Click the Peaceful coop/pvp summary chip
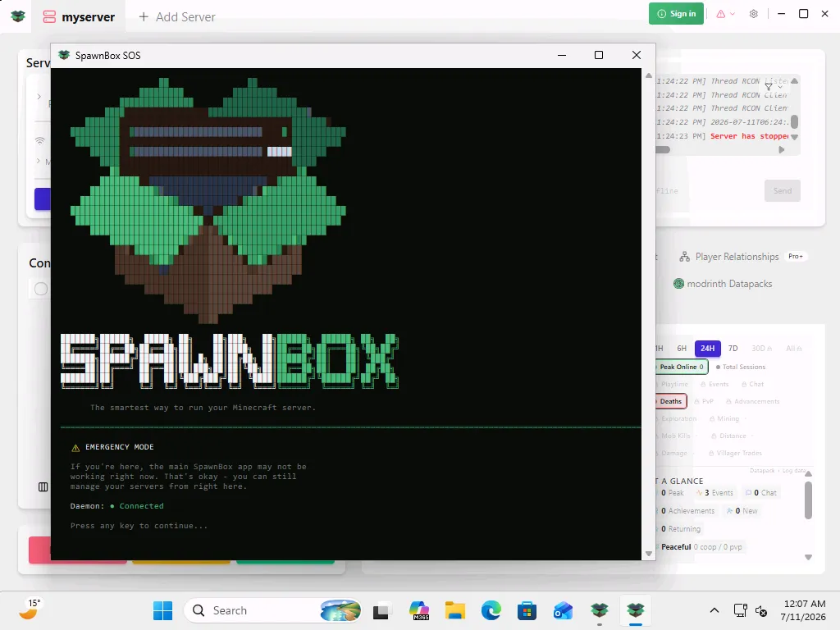 click(701, 547)
